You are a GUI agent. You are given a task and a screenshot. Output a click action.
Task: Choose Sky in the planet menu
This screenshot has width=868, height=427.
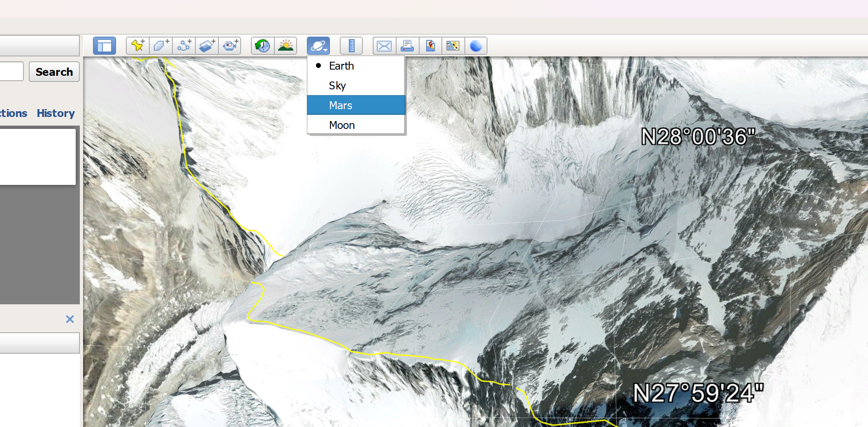coord(356,86)
